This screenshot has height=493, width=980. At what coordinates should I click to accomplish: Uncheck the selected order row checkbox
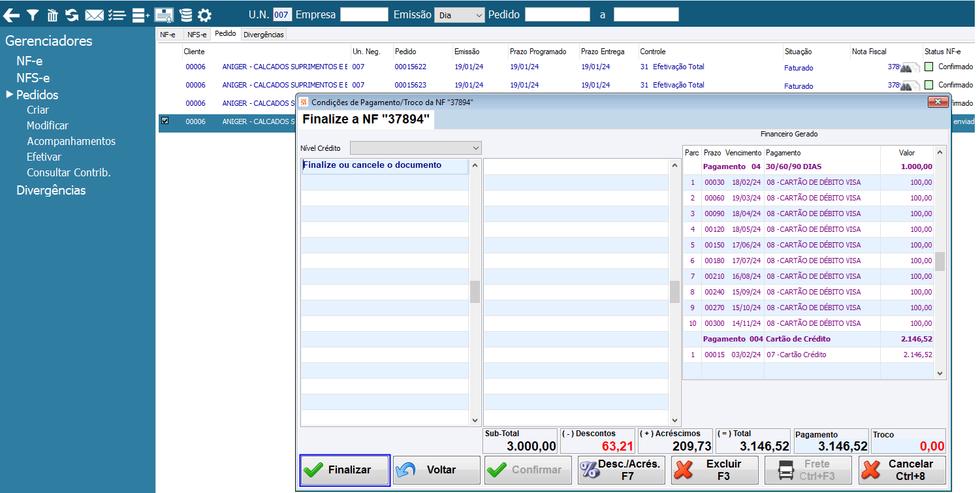click(165, 121)
